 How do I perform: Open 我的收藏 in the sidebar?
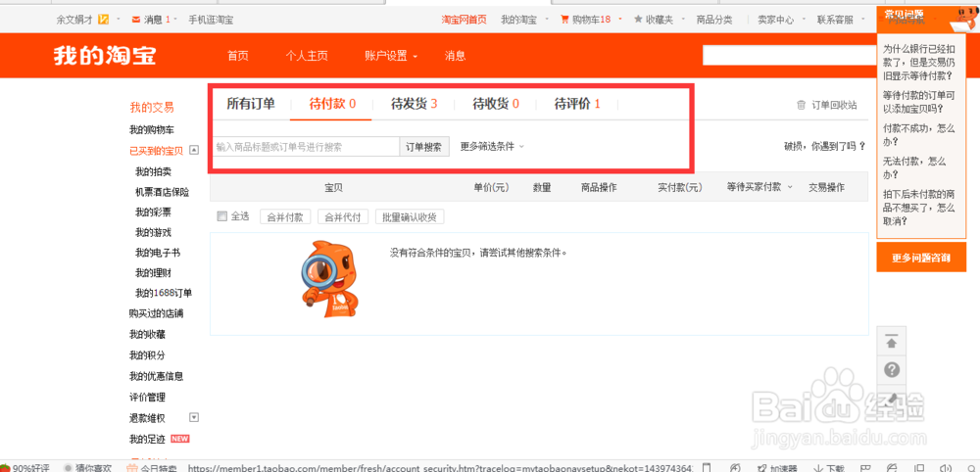point(148,335)
